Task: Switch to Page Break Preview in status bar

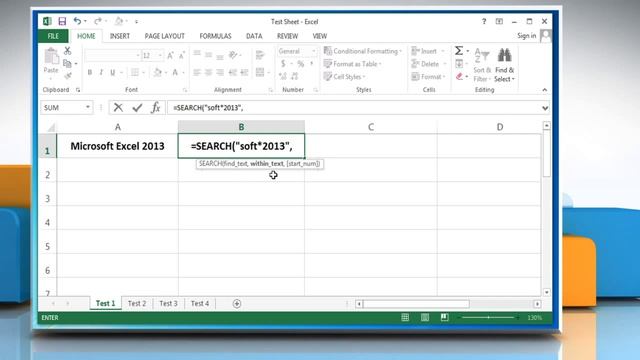Action: click(x=444, y=318)
